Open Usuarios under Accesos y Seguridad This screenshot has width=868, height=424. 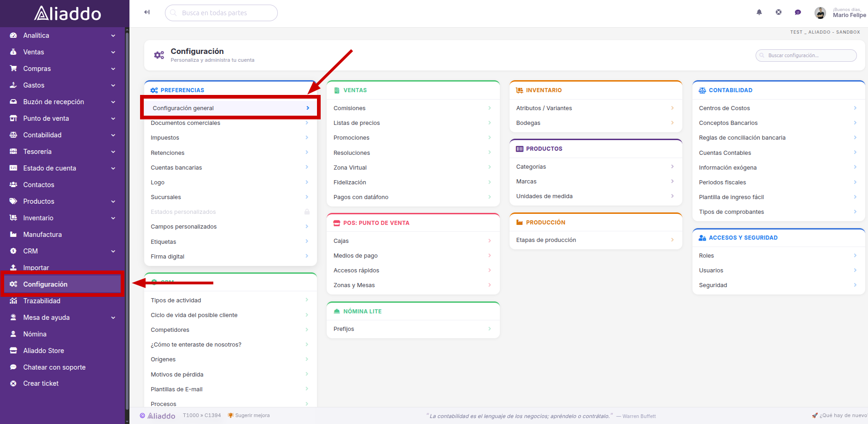[x=779, y=271]
